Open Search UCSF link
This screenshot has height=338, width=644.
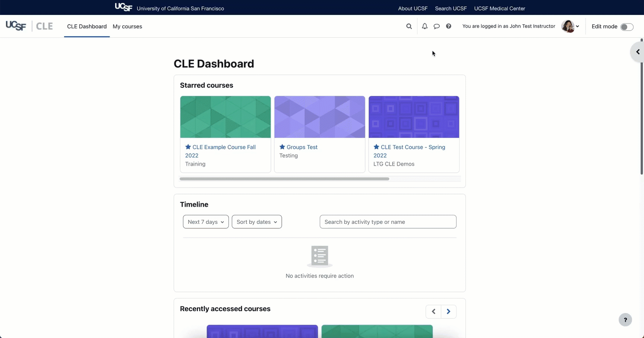(x=451, y=8)
